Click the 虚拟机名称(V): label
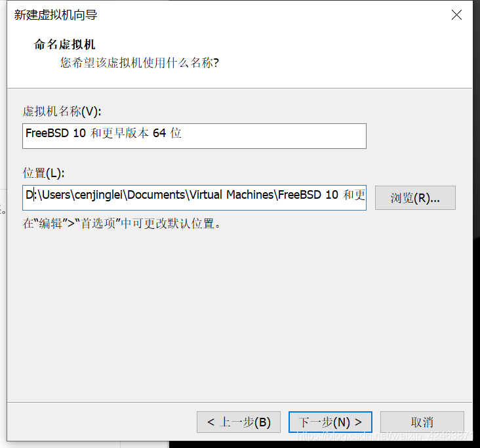This screenshot has width=480, height=448. tap(62, 111)
